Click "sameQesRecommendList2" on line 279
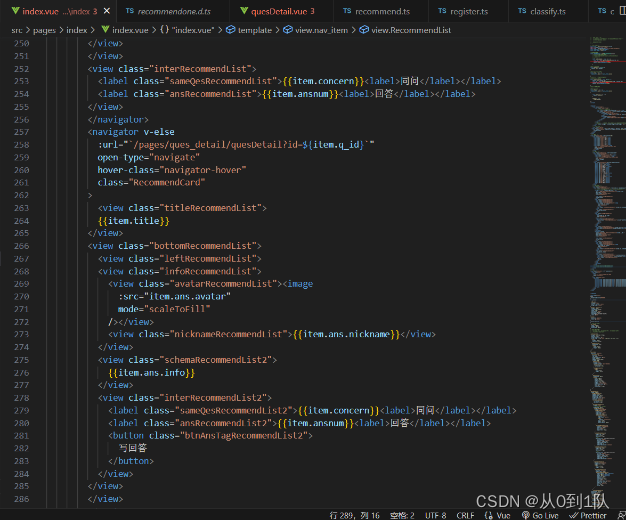This screenshot has width=626, height=520. pos(234,410)
